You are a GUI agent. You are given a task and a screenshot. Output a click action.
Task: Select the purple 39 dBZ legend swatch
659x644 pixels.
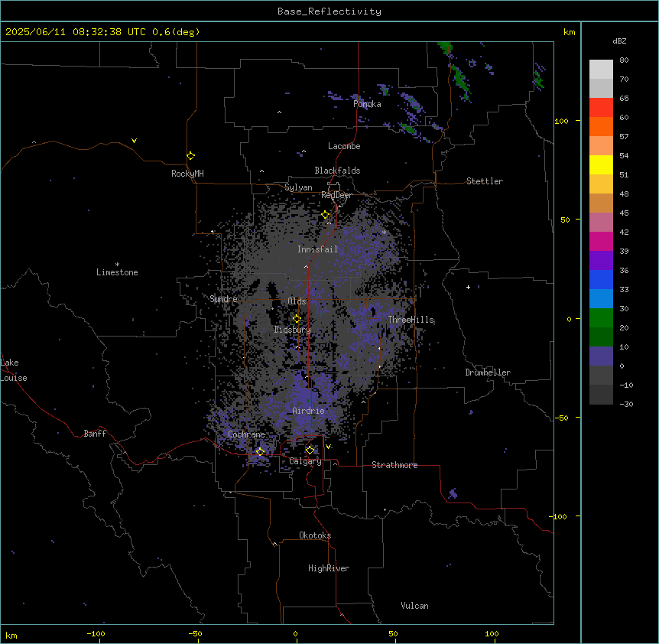[601, 261]
